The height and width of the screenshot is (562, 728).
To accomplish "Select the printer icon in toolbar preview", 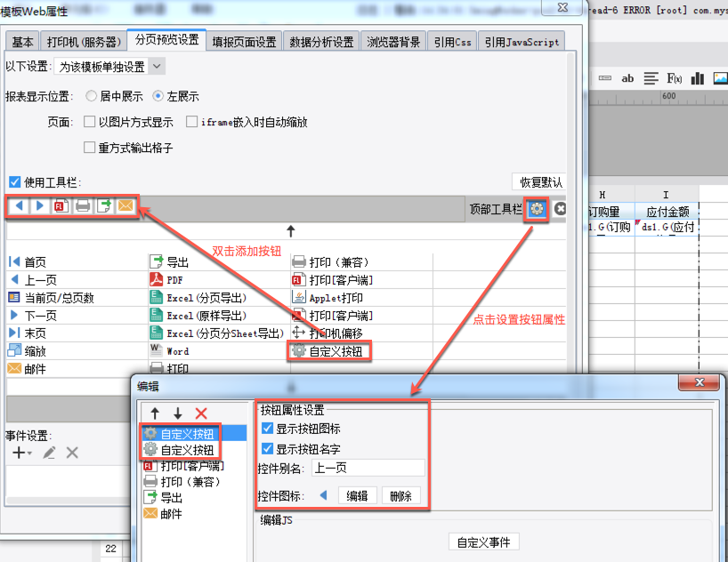I will [83, 205].
